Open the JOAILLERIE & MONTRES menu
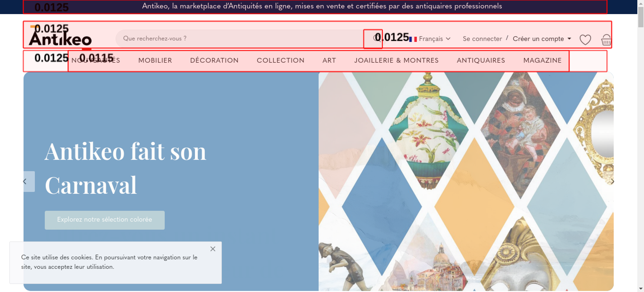The width and height of the screenshot is (644, 292). pyautogui.click(x=396, y=60)
